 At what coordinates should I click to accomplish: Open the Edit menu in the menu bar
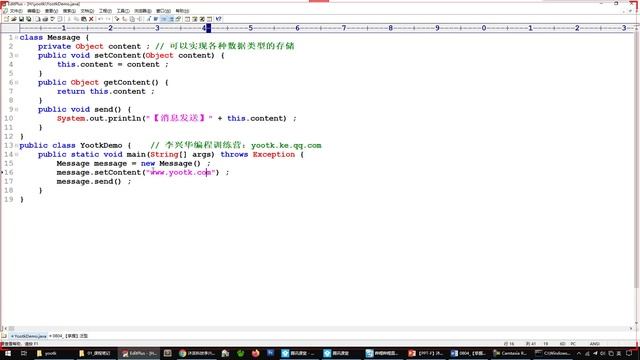tap(33, 11)
